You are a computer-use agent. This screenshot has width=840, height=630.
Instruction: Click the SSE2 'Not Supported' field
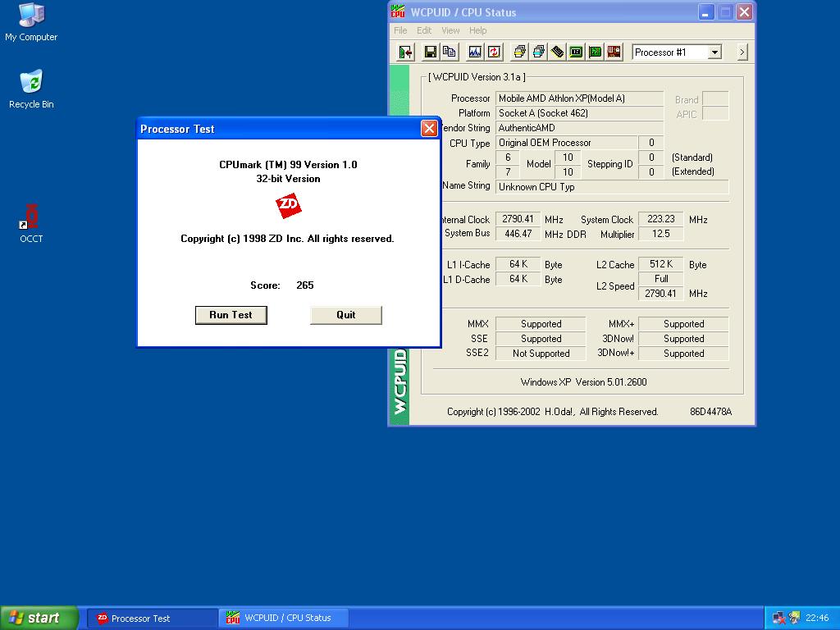[x=541, y=354]
